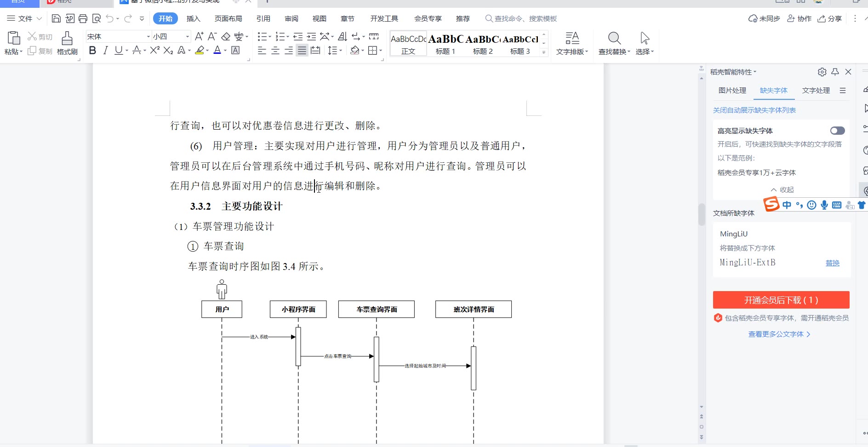Enable the 高亮显示缺失字体 switch
The image size is (868, 447).
pyautogui.click(x=837, y=131)
